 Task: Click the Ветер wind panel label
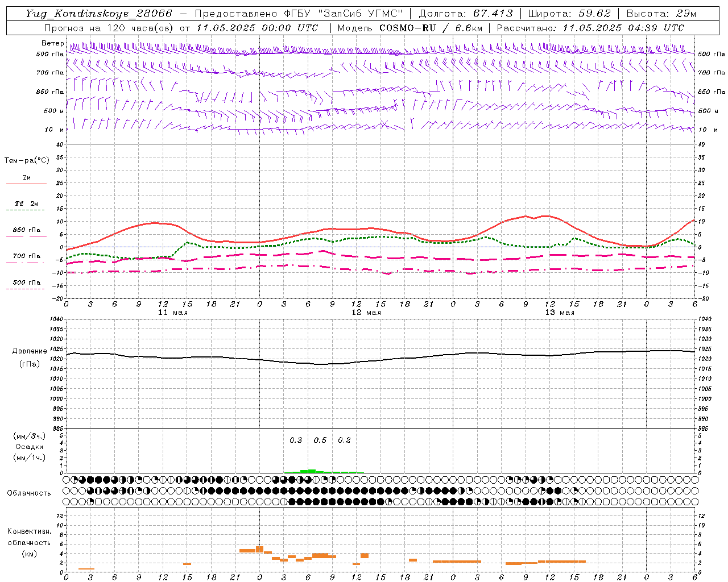[x=52, y=43]
